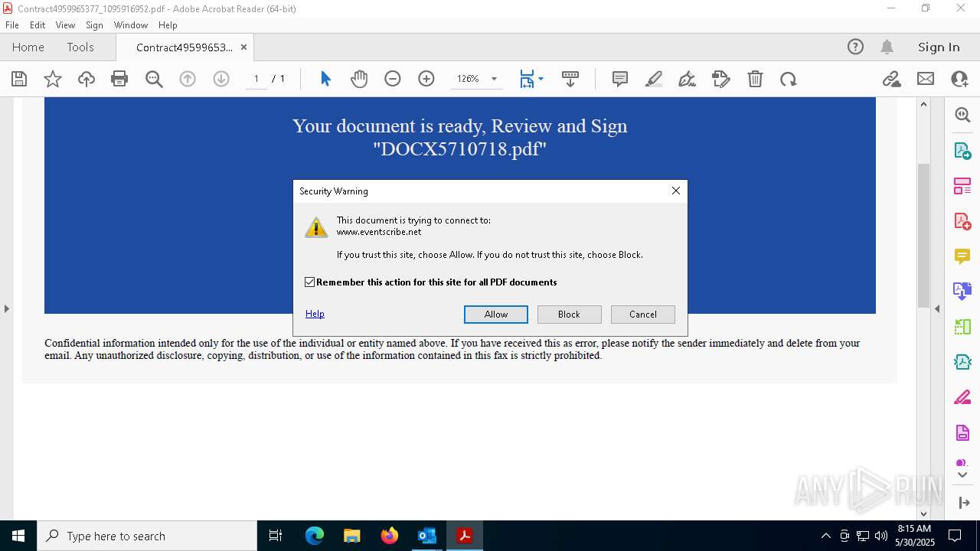Open the help question mark icon
980x551 pixels.
(x=855, y=47)
